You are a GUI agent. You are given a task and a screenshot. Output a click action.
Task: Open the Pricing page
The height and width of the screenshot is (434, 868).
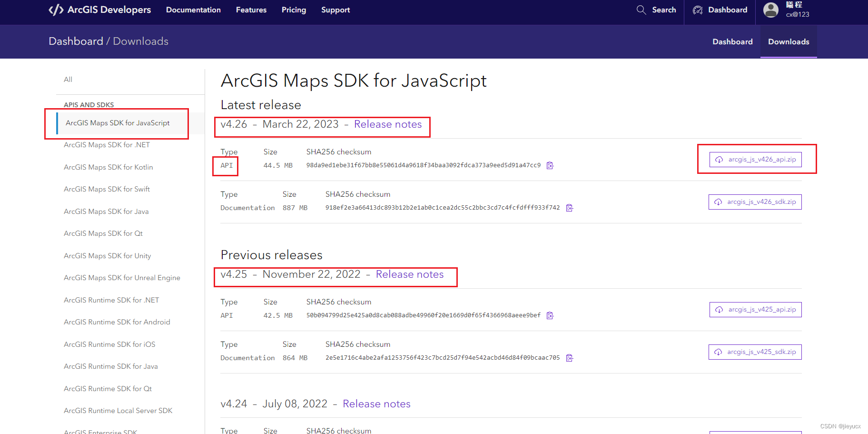click(x=294, y=10)
